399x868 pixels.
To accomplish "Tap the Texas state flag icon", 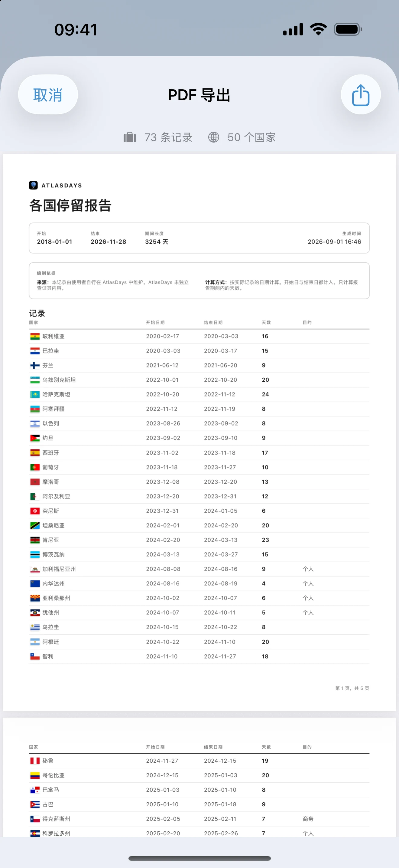I will 35,819.
